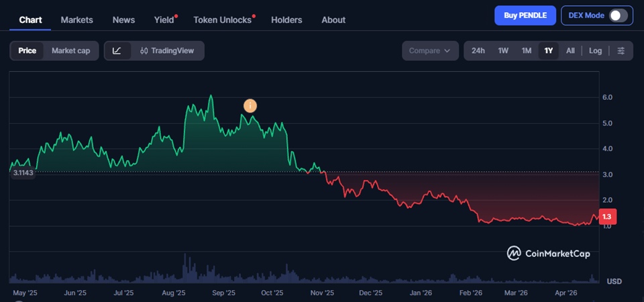
Task: Click the Sep '25 axis label
Action: point(224,293)
